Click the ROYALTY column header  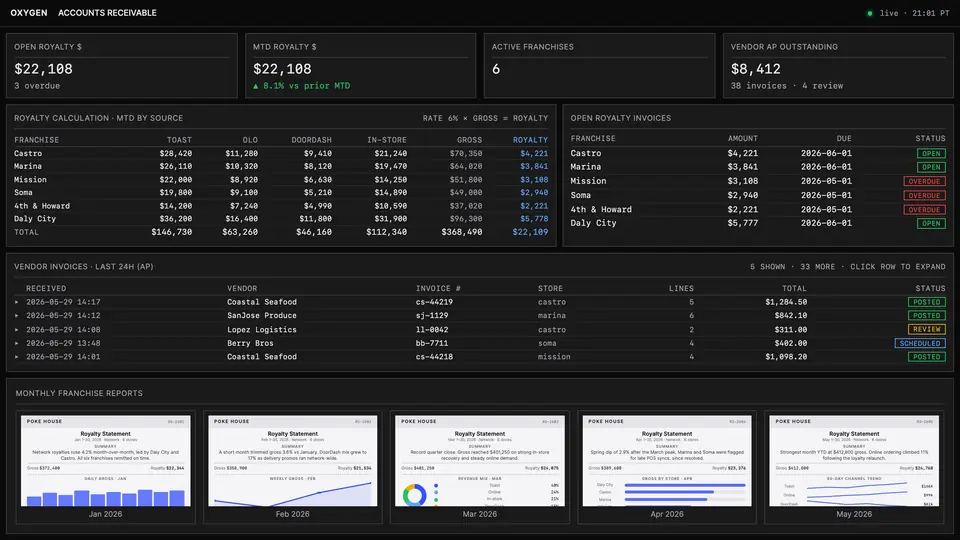(530, 140)
